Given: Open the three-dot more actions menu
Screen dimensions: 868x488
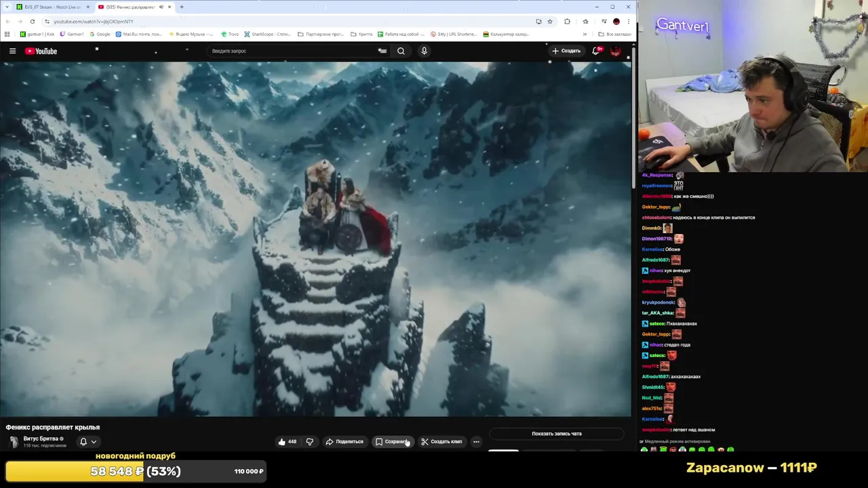Looking at the screenshot, I should pos(476,442).
